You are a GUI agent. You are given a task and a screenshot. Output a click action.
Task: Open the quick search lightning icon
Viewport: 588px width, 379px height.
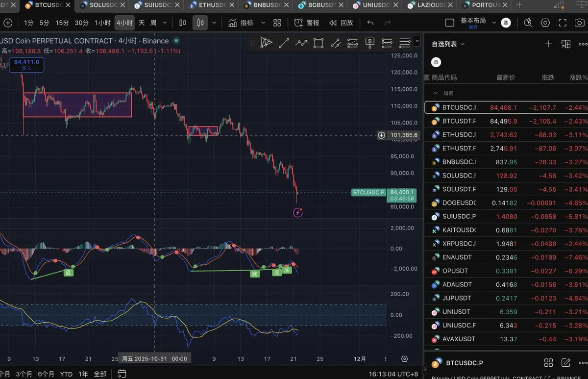[528, 23]
